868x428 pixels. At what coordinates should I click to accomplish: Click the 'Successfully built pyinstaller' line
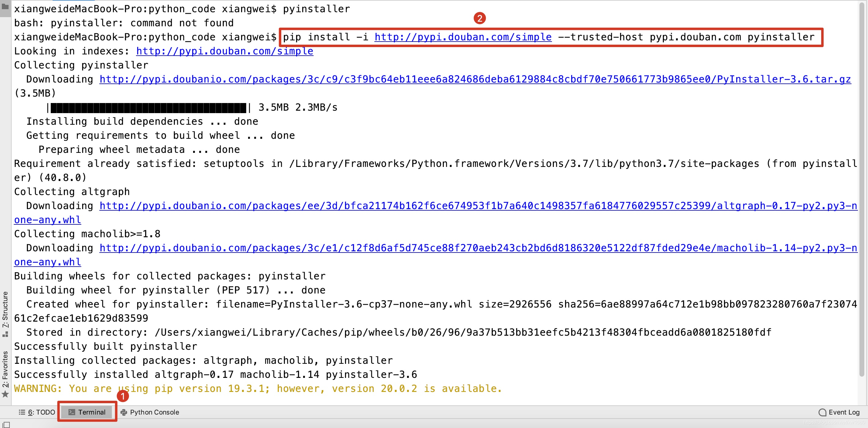tap(105, 346)
